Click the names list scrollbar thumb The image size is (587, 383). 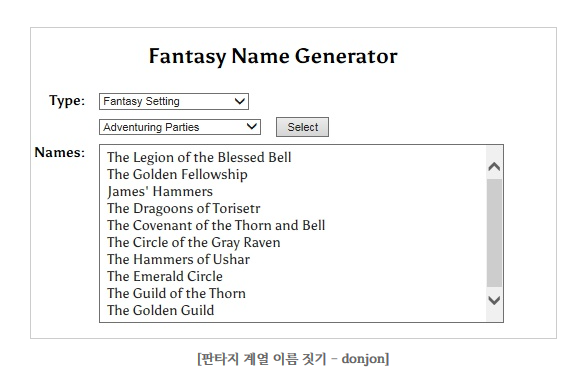pos(494,232)
